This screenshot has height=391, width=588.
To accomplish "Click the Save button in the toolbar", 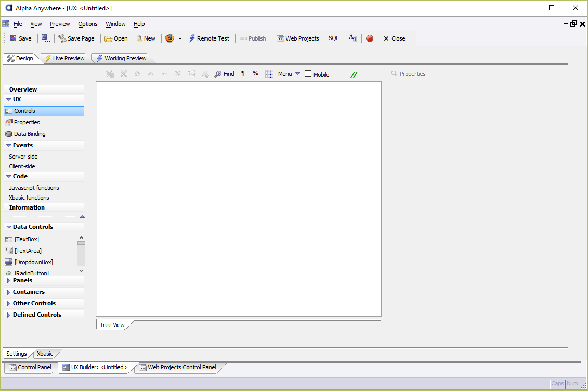I will click(21, 38).
